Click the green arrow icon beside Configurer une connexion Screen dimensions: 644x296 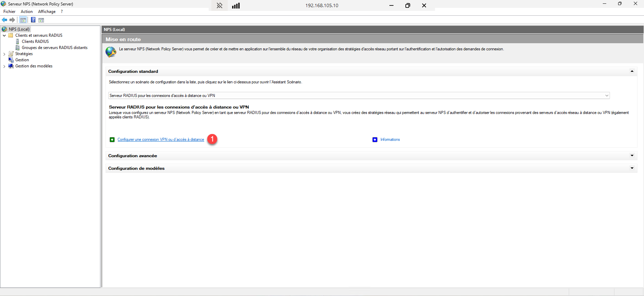click(x=112, y=140)
